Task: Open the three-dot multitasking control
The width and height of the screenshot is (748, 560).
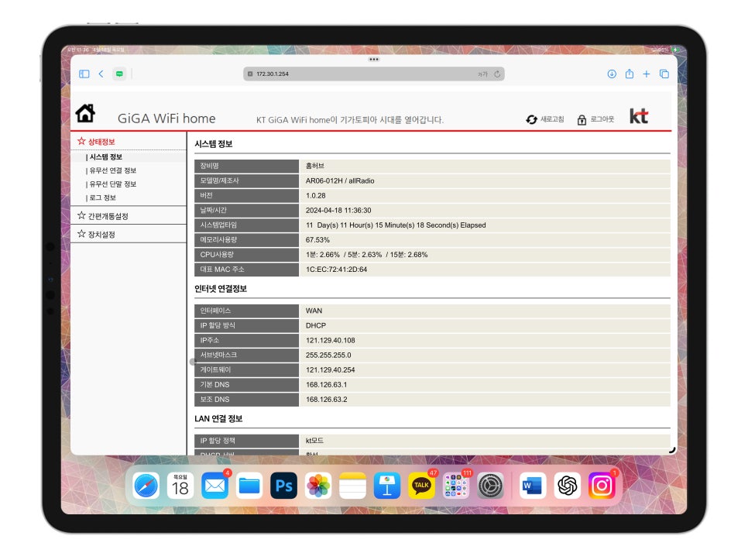Action: 373,60
